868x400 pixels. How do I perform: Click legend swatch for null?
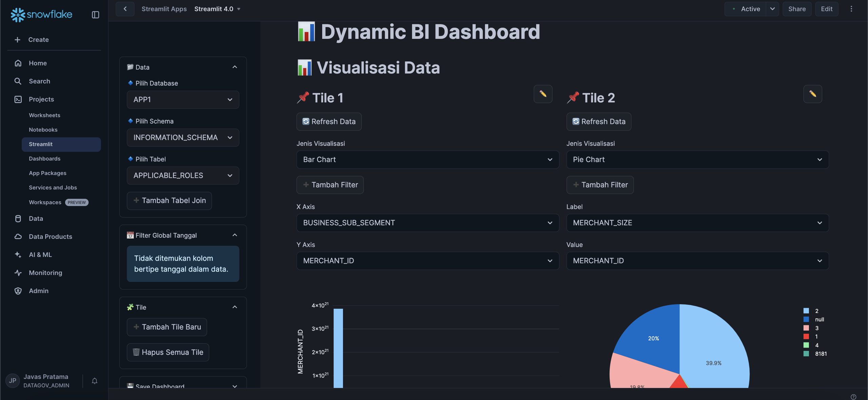point(806,319)
